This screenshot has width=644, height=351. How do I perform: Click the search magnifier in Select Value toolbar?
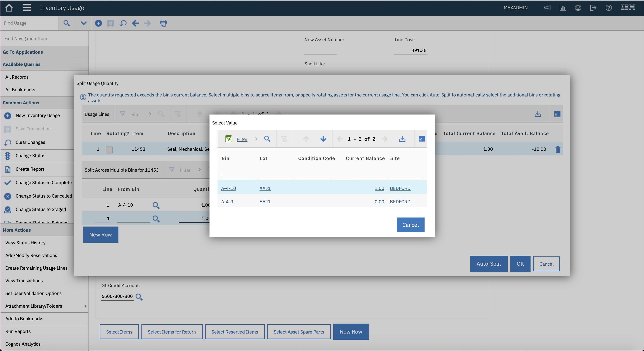click(267, 139)
